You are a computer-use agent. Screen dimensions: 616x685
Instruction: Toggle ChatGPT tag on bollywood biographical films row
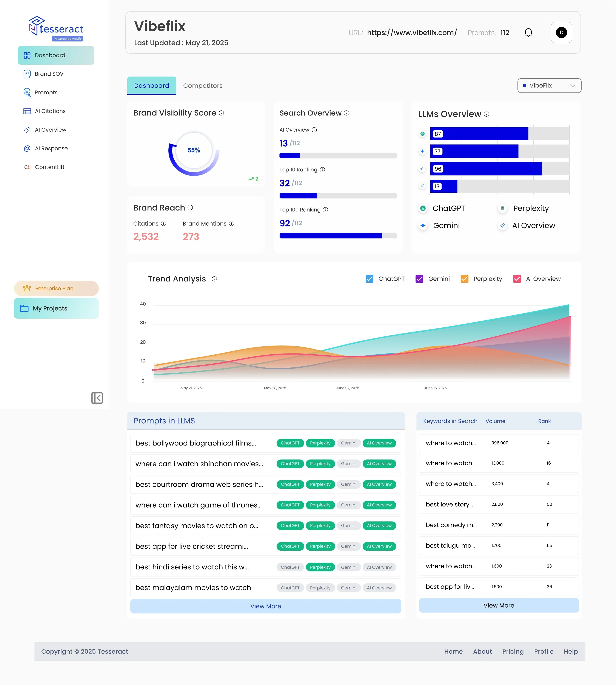click(290, 443)
